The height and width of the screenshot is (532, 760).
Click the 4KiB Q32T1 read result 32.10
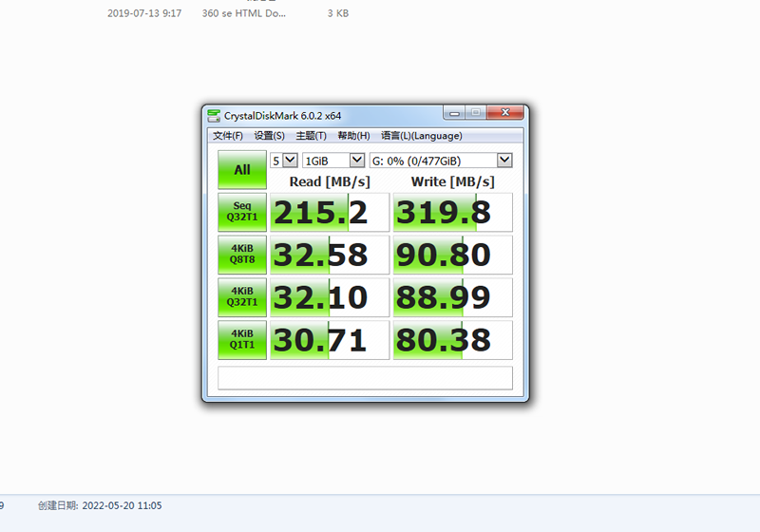(330, 297)
